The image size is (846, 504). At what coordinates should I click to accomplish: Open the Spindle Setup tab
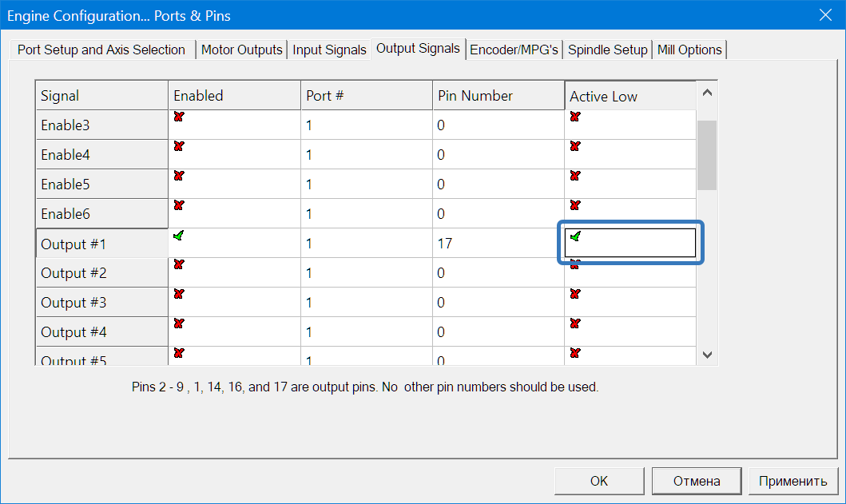607,50
